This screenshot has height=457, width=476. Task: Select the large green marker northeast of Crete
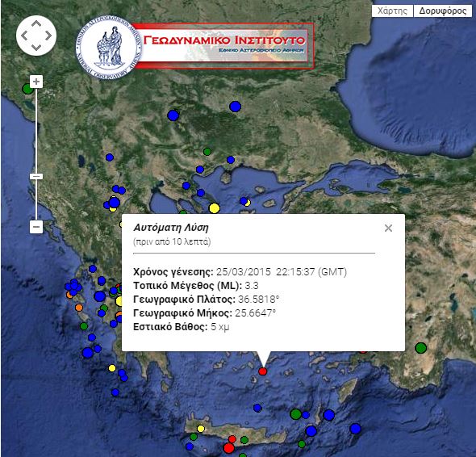tap(295, 414)
